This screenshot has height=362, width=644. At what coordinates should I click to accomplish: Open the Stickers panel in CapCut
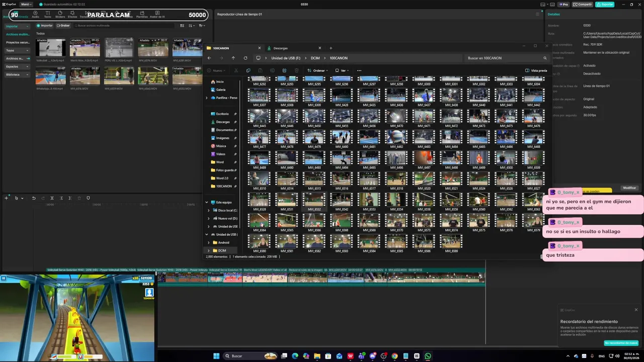pyautogui.click(x=60, y=14)
